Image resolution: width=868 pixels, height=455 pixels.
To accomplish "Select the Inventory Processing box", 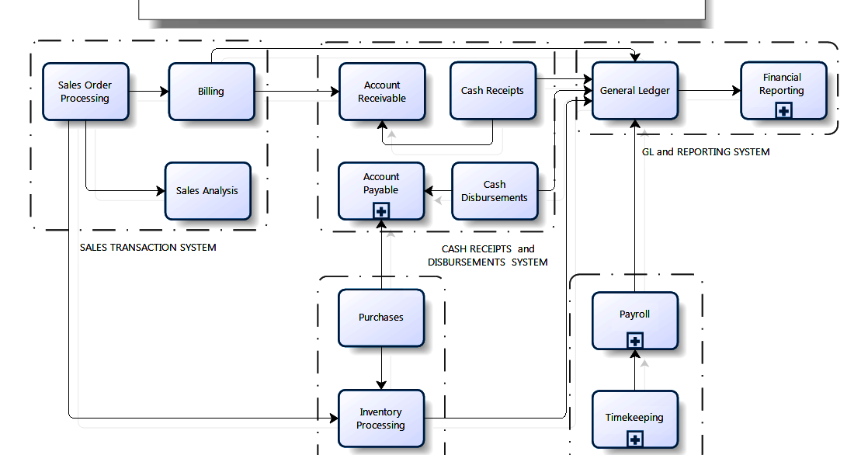I will [x=381, y=419].
